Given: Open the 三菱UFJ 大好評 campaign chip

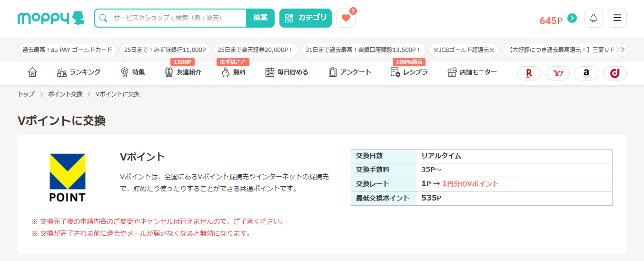Looking at the screenshot, I should 561,50.
